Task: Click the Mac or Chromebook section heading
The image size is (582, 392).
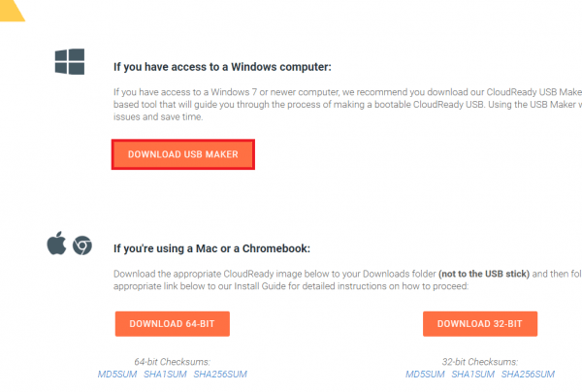Action: (x=211, y=248)
